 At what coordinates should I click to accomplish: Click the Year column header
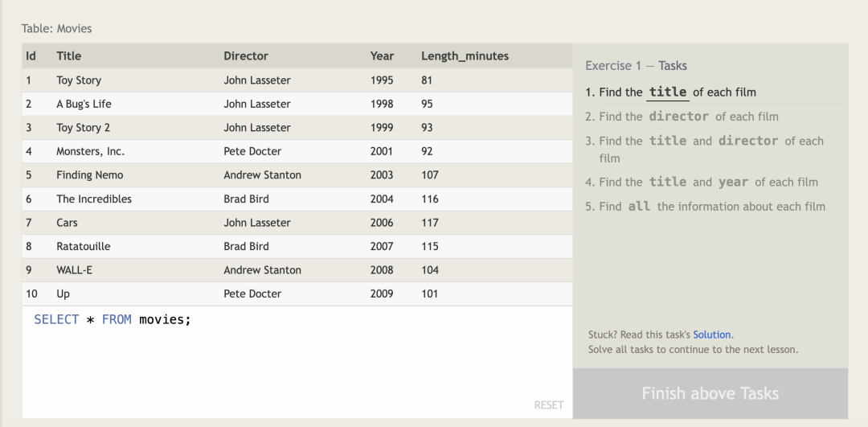point(382,56)
